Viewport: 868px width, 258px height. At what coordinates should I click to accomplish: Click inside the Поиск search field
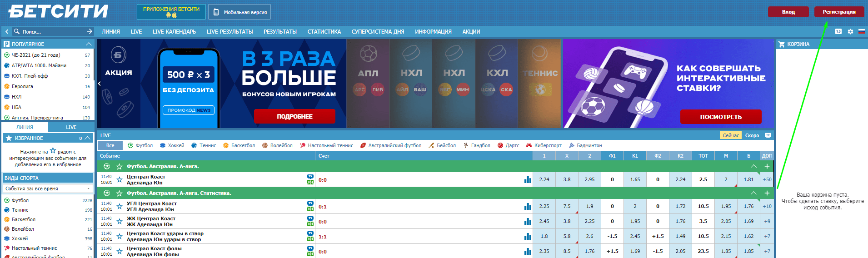coord(52,32)
